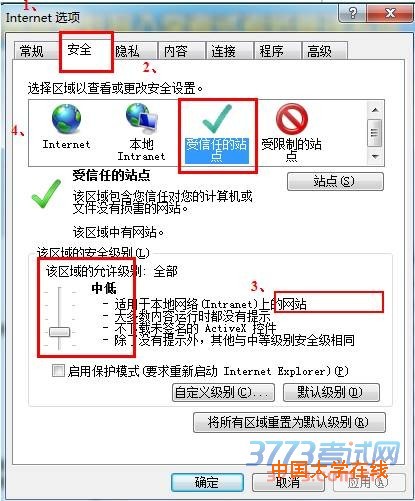The height and width of the screenshot is (501, 415).
Task: Click the security level slider handle
Action: coord(59,332)
